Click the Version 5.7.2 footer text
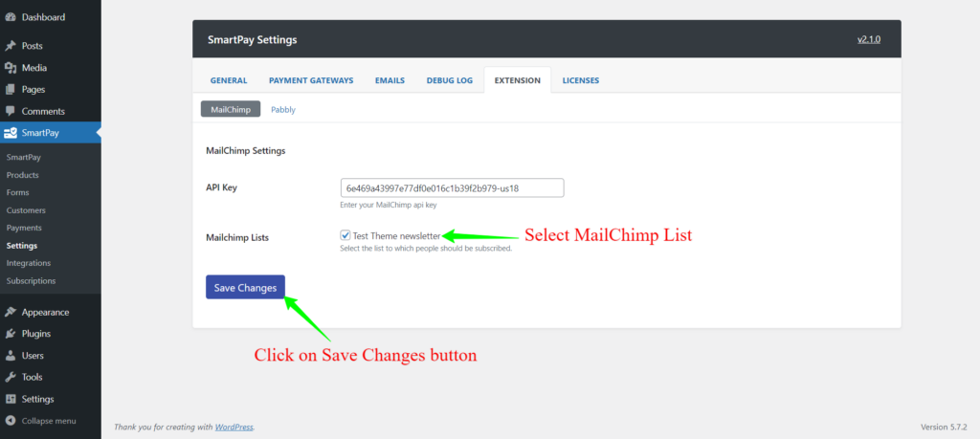980x439 pixels. pyautogui.click(x=944, y=428)
